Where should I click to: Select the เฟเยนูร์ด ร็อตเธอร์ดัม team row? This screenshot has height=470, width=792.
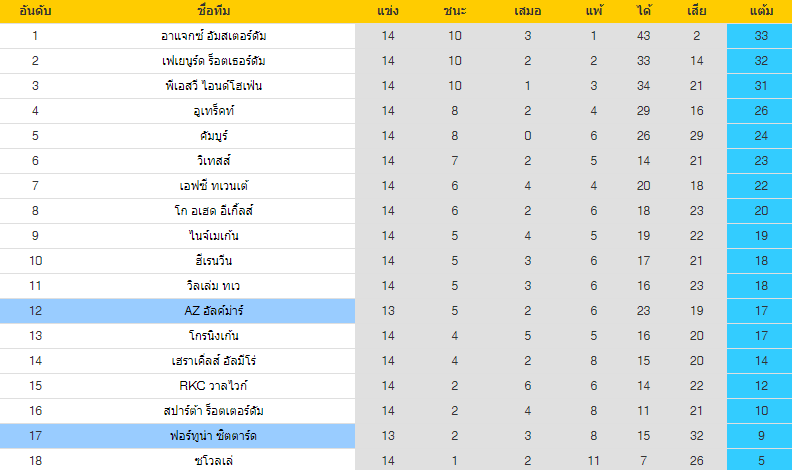coord(213,61)
